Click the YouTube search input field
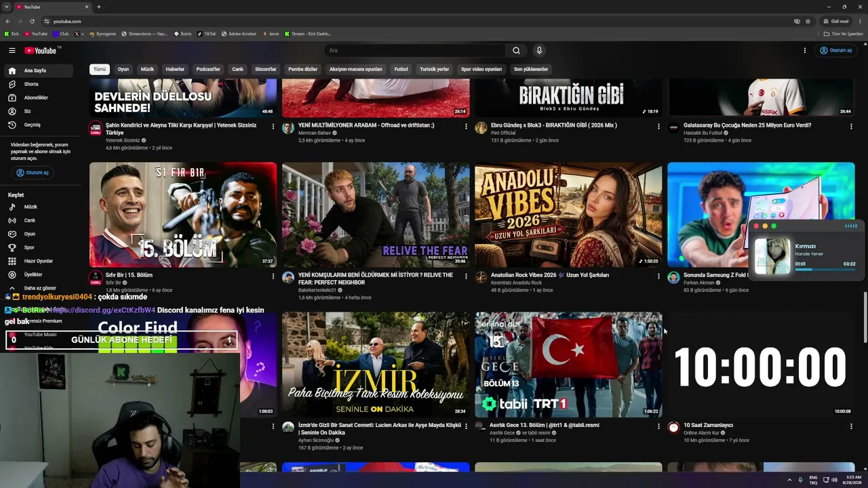This screenshot has width=868, height=488. click(415, 50)
